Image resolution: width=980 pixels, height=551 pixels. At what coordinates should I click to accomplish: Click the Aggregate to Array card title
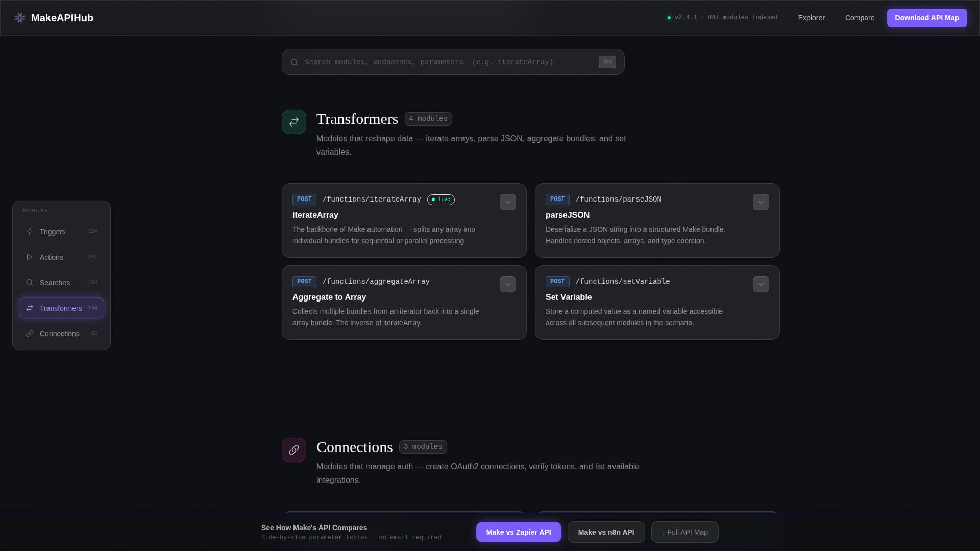329,297
